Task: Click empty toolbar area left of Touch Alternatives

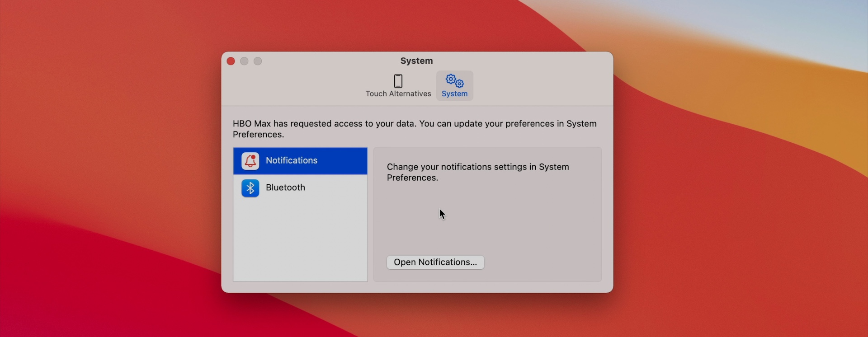Action: 294,86
